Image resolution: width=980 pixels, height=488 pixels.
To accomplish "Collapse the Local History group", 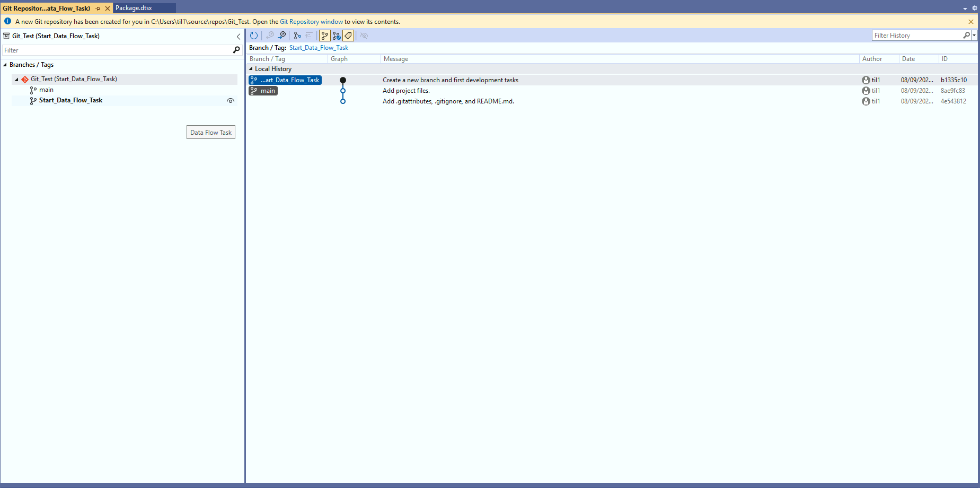I will (x=251, y=69).
